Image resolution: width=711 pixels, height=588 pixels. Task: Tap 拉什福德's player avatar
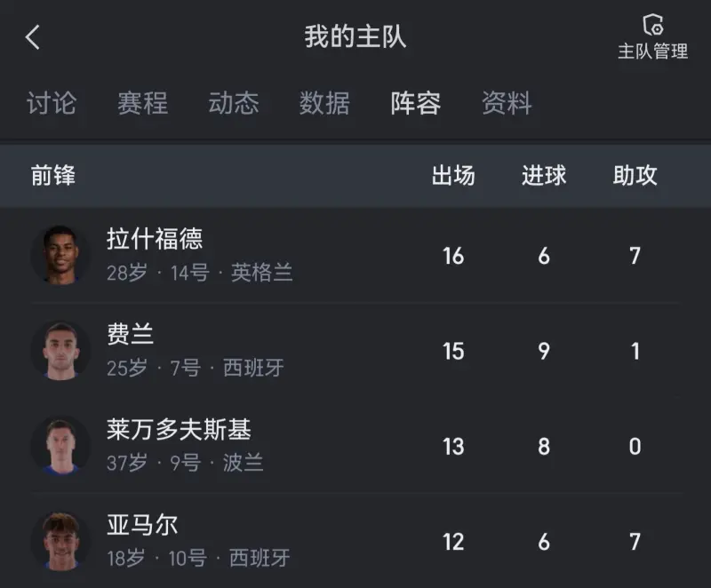tap(60, 256)
